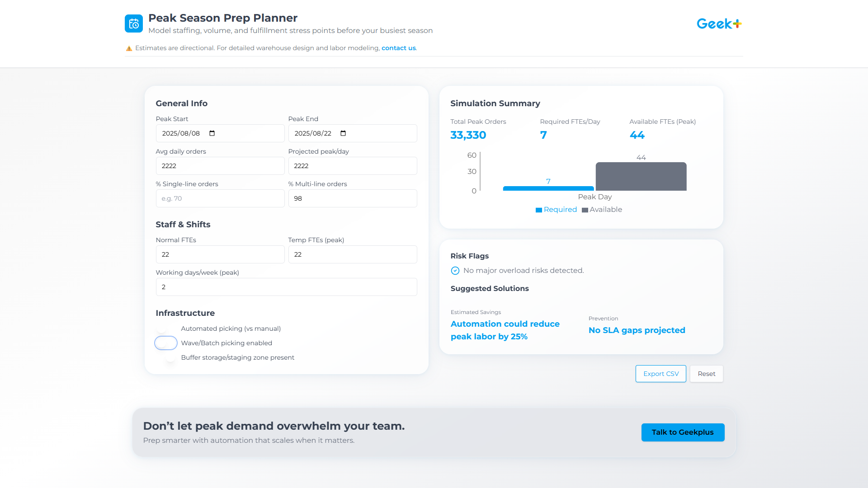Enable Buffer storage/staging zone present

point(170,357)
